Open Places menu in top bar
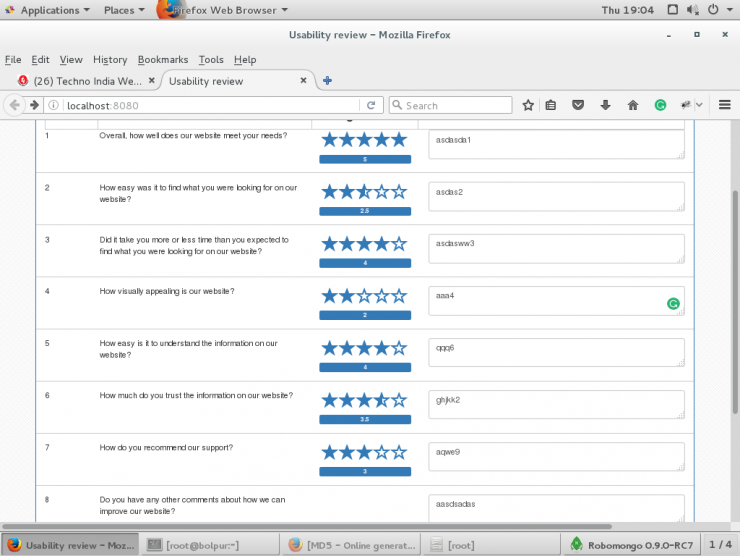Image resolution: width=740 pixels, height=556 pixels. (124, 10)
